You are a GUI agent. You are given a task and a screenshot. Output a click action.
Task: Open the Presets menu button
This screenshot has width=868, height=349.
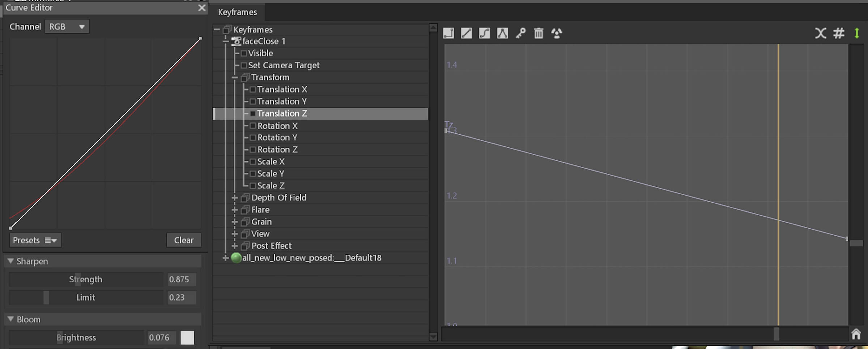click(35, 240)
